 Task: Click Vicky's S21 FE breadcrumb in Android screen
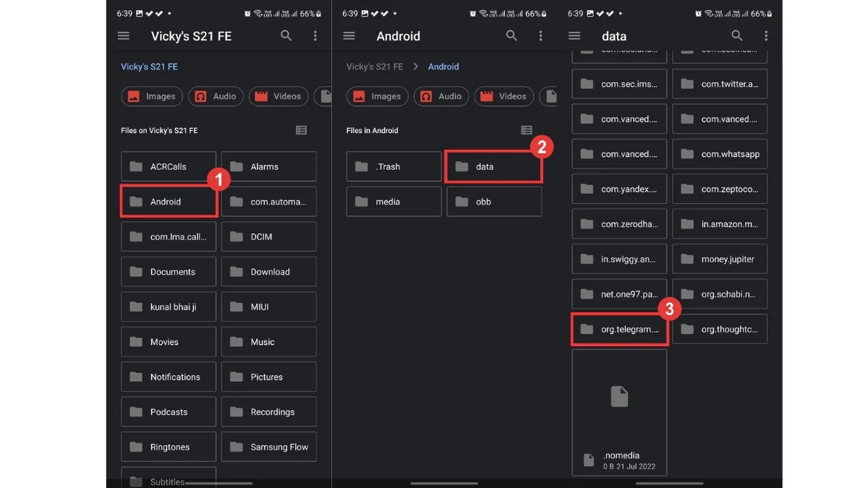(x=375, y=67)
